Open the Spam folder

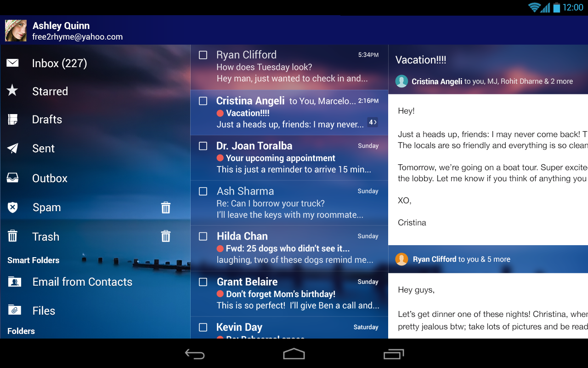click(x=46, y=207)
